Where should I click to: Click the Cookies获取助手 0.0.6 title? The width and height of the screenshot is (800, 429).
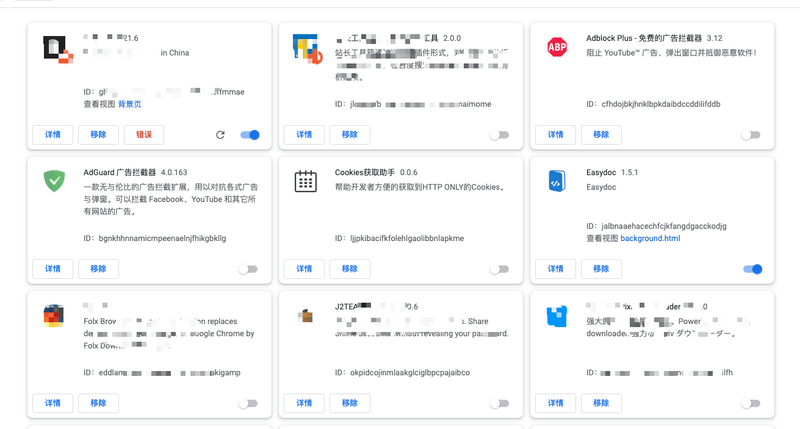point(376,172)
